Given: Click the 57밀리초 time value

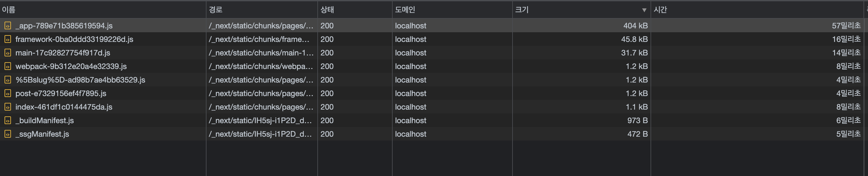Looking at the screenshot, I should 846,25.
